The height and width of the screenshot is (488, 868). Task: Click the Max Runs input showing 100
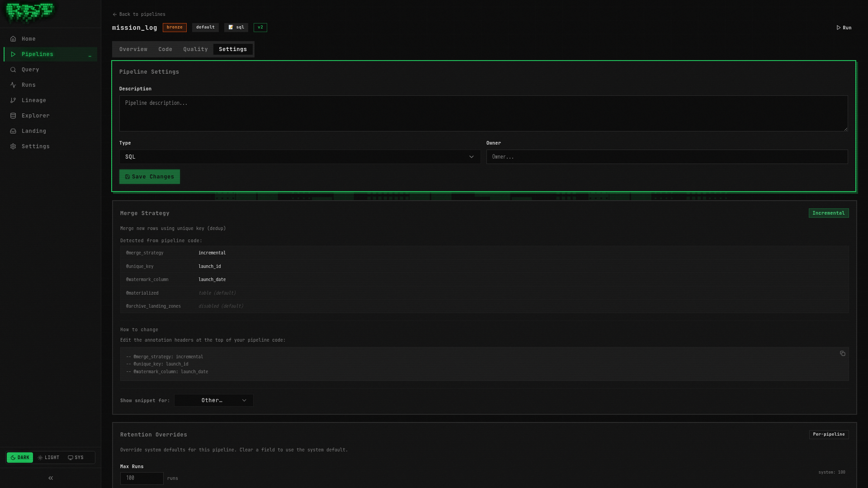pyautogui.click(x=142, y=478)
